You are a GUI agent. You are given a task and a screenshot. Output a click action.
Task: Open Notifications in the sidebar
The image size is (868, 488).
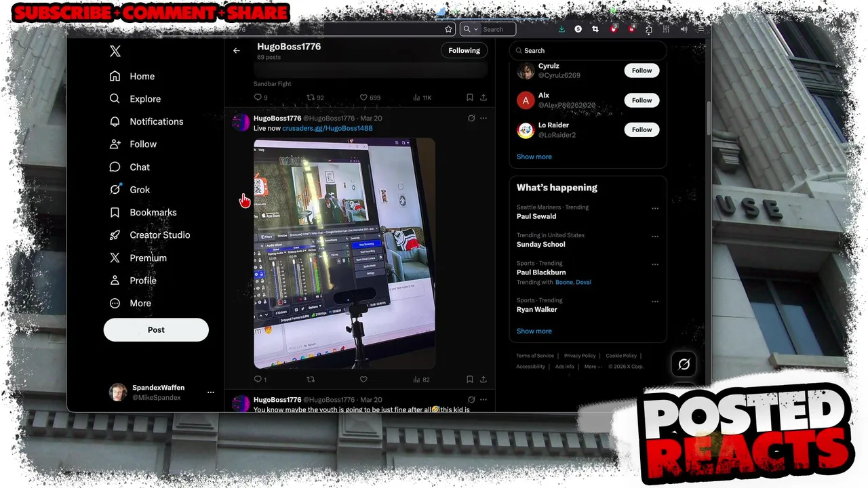pos(146,122)
